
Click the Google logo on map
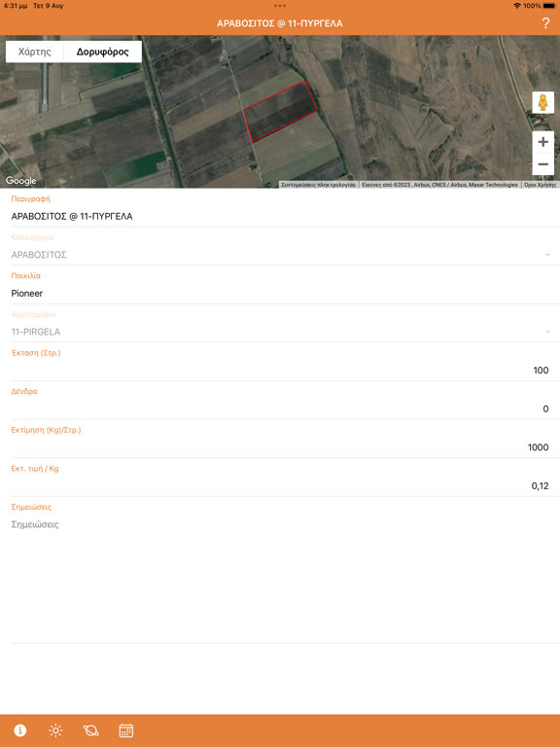click(x=21, y=181)
